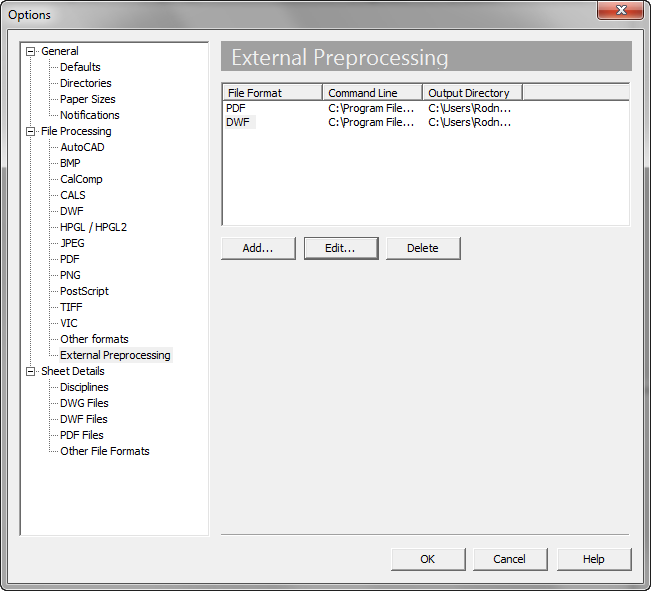This screenshot has height=591, width=651.
Task: Delete the selected preprocessing entry
Action: click(x=423, y=248)
